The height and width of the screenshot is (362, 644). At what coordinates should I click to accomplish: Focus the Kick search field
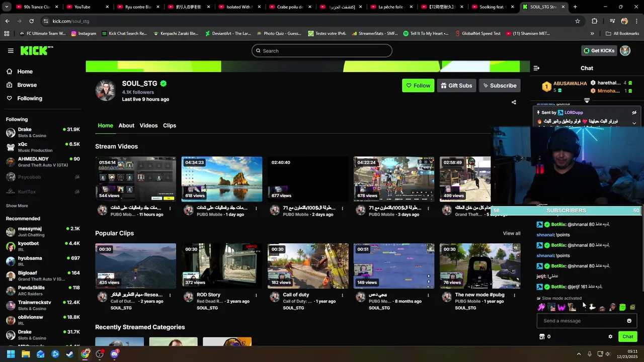pos(322,51)
